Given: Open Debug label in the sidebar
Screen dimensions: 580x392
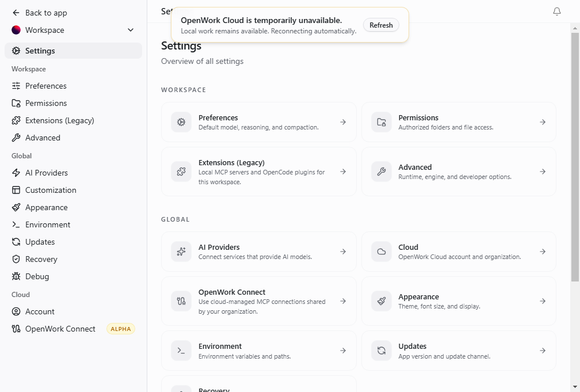Looking at the screenshot, I should click(x=37, y=276).
